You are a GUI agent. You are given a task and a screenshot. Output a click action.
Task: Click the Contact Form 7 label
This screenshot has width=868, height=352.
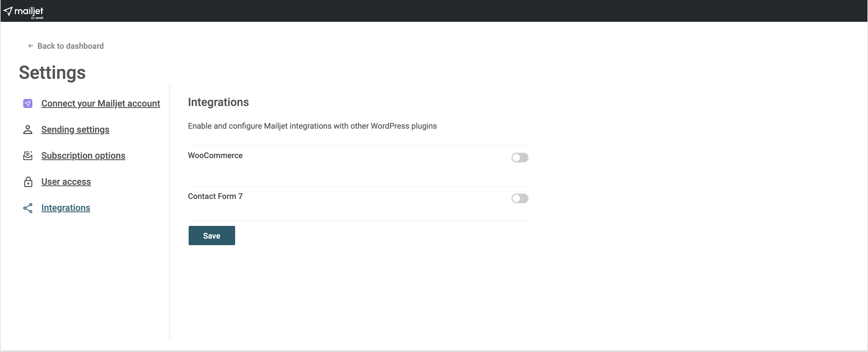click(215, 196)
